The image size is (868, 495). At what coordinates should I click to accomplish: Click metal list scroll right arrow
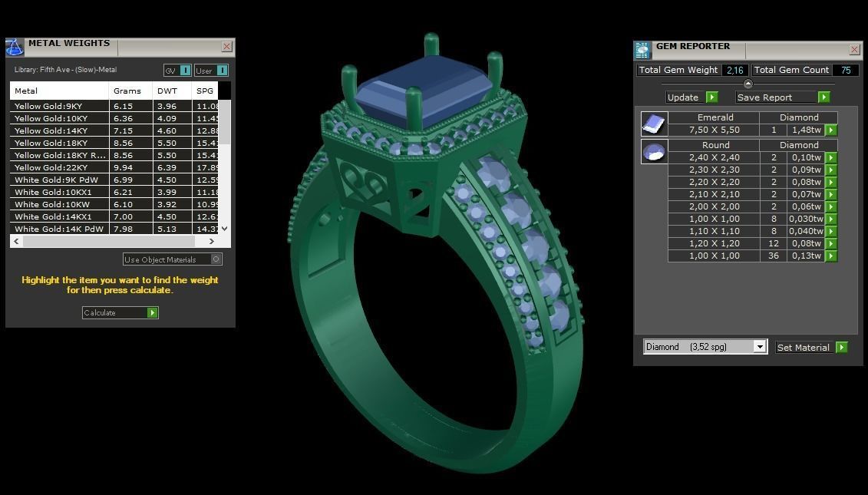(212, 242)
